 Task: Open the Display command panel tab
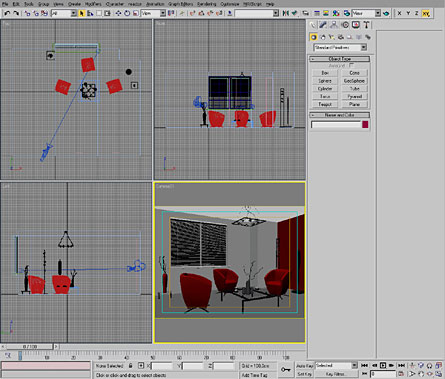click(x=356, y=25)
